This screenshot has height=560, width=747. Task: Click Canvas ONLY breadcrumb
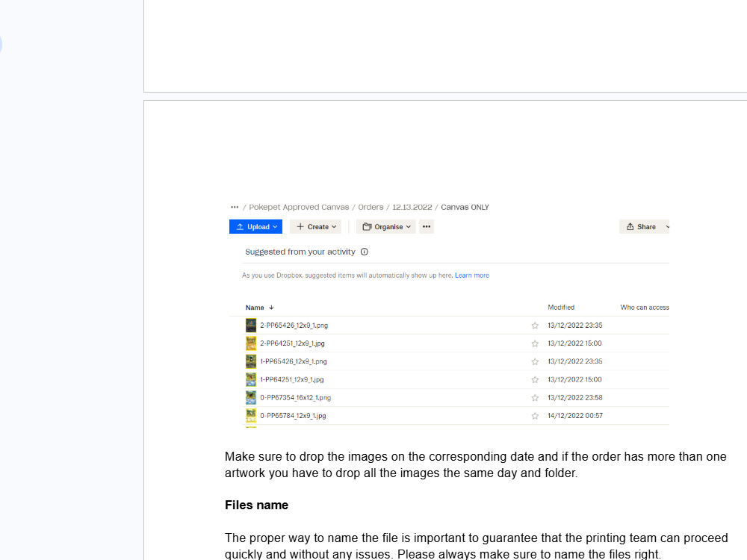(465, 207)
